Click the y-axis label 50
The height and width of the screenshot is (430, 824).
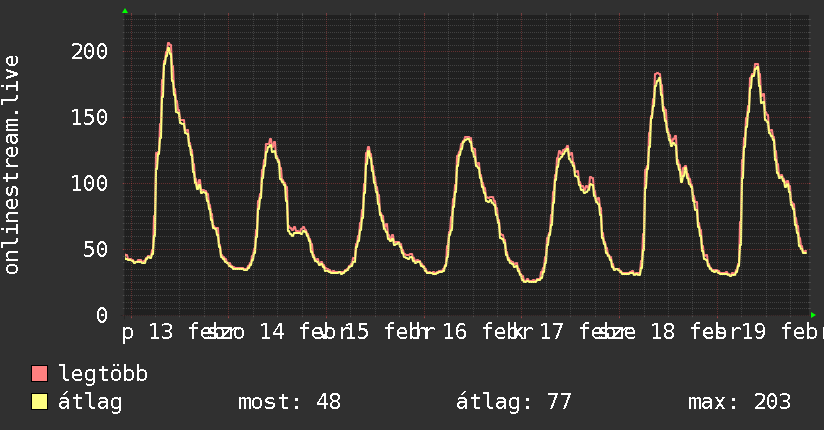(x=96, y=250)
